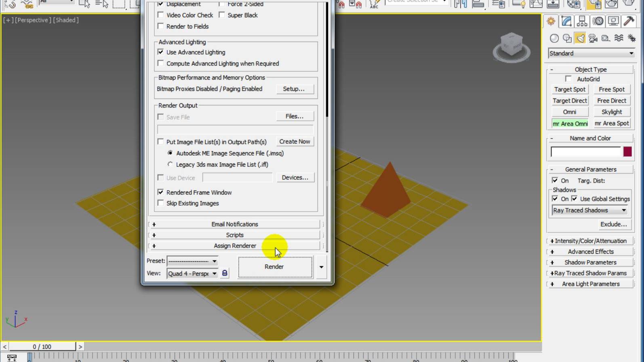644x362 pixels.
Task: Click the Select Object cursor tool
Action: (84, 4)
